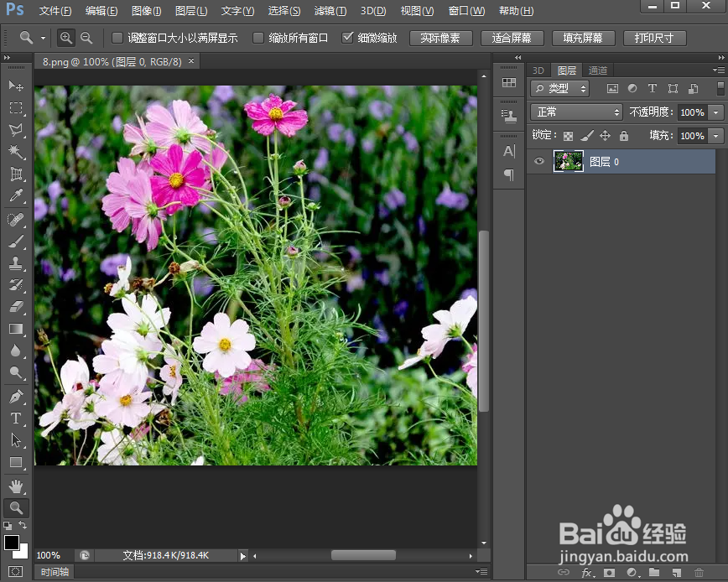Select the Eraser tool
Viewport: 728px width, 582px height.
pos(16,307)
